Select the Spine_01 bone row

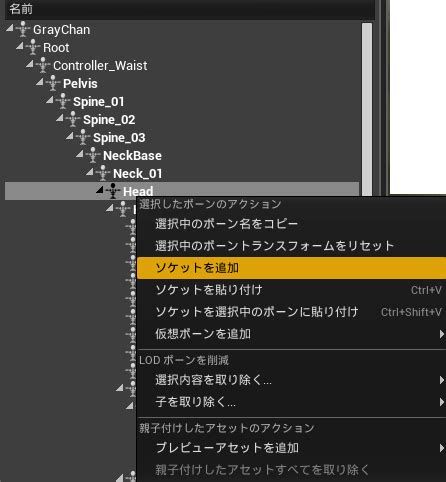[182, 101]
